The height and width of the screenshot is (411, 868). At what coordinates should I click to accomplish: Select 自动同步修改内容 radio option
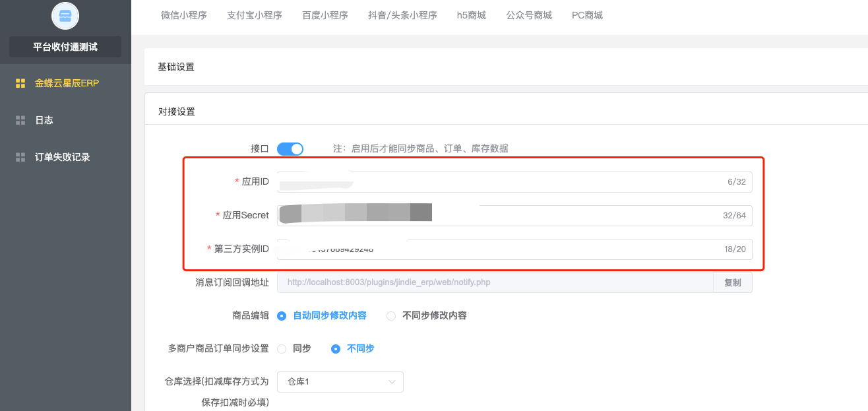click(x=282, y=316)
